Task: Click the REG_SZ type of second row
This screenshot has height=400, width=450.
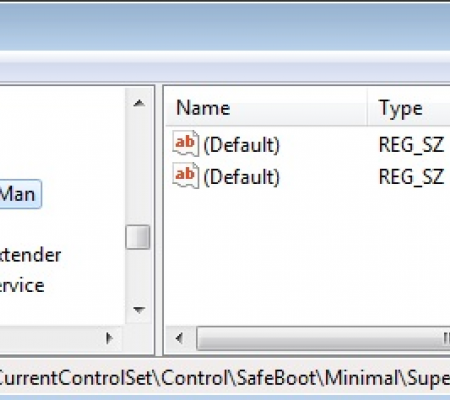Action: (411, 177)
